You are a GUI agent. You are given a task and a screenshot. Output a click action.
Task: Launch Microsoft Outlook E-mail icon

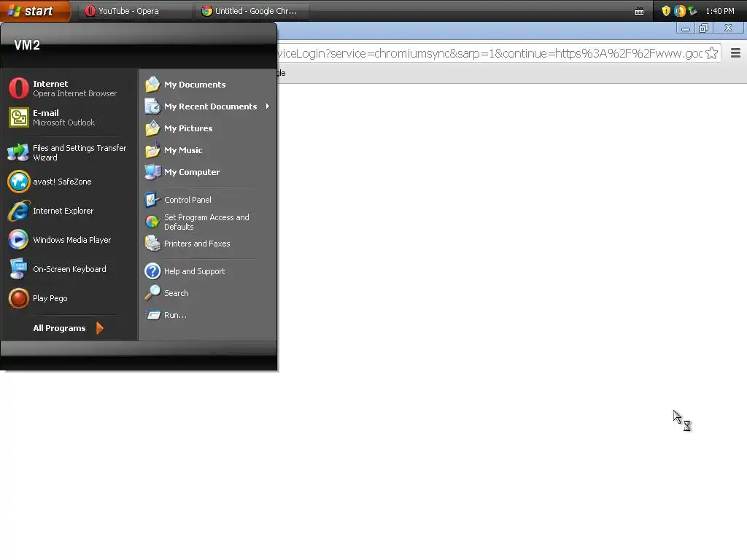click(x=18, y=117)
